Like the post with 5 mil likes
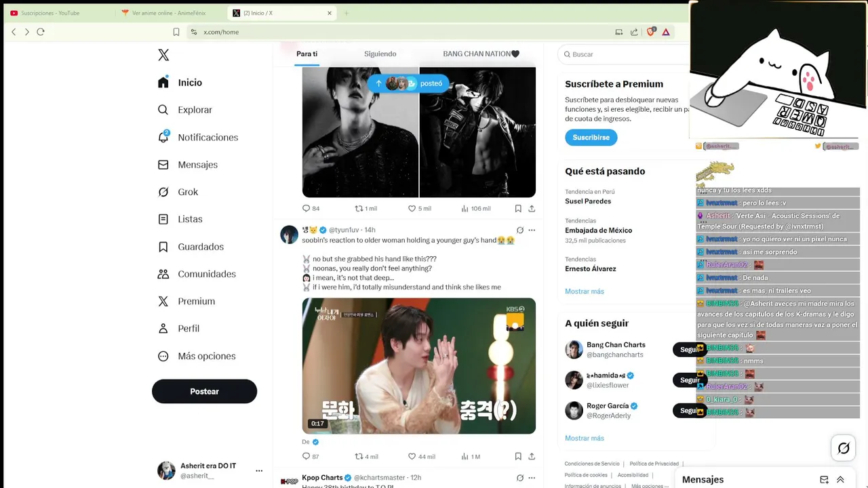 [x=419, y=209]
